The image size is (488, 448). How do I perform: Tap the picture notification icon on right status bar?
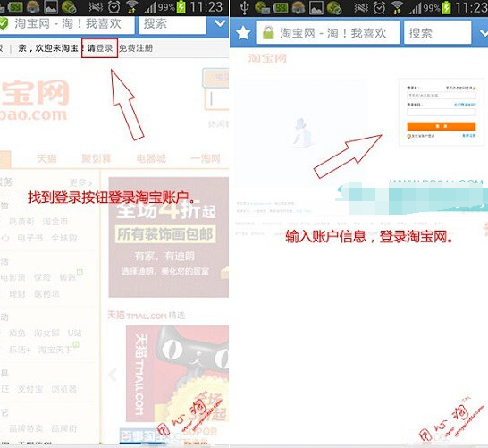316,8
